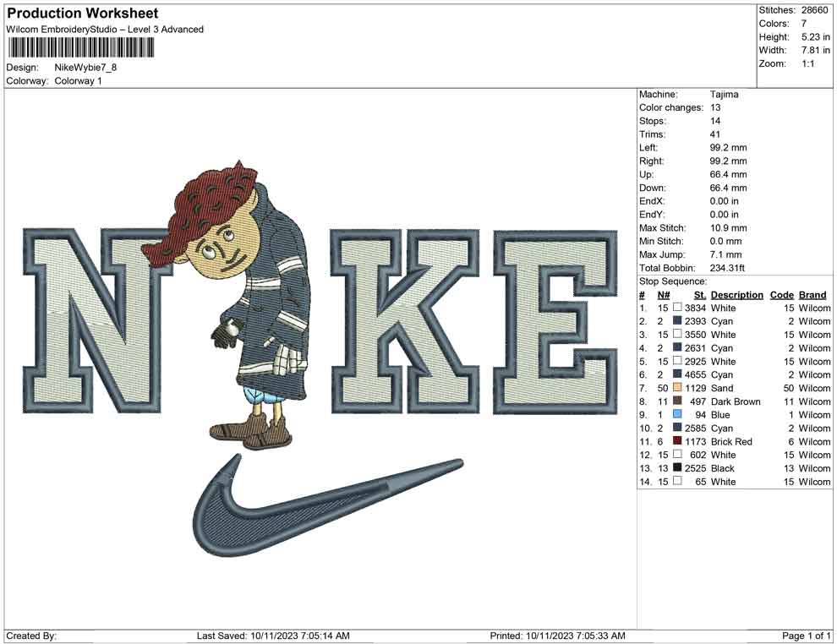
Task: Click the 'N#' column header
Action: [x=664, y=295]
